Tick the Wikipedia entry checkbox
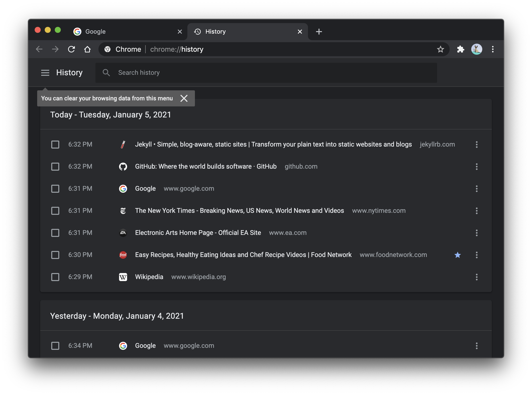Screen dimensions: 532x395 (x=55, y=277)
